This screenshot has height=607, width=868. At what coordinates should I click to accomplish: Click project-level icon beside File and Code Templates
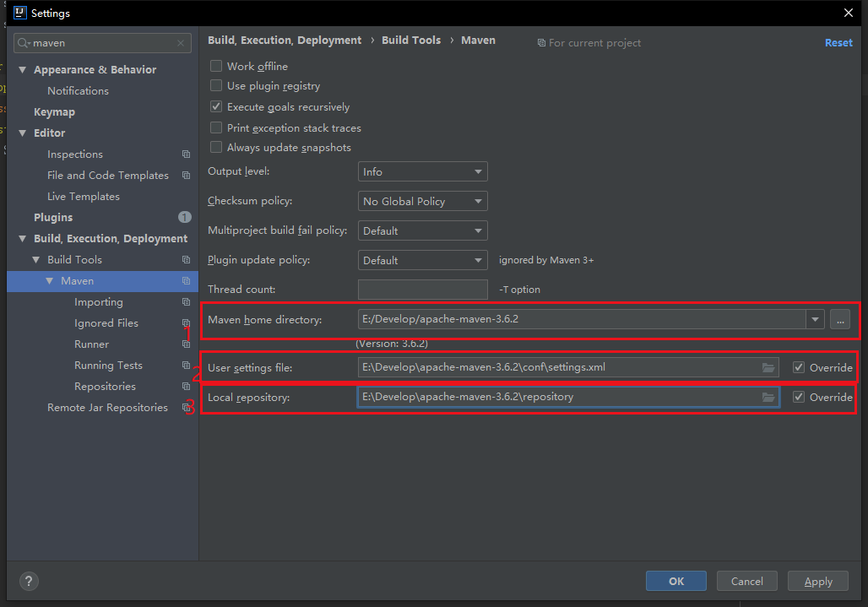click(x=186, y=176)
